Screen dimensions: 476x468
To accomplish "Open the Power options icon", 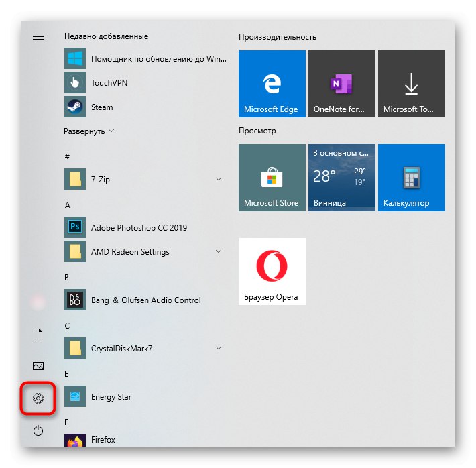I will (38, 430).
